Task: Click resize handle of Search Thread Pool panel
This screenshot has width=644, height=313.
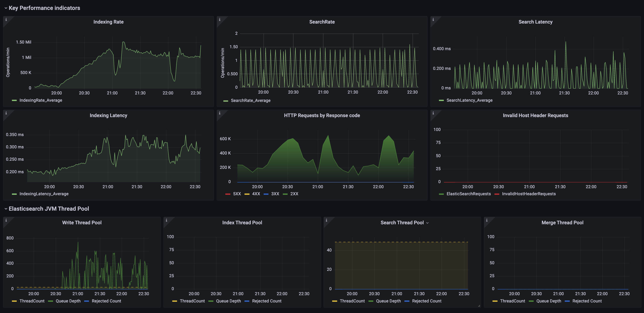Action: (x=479, y=306)
